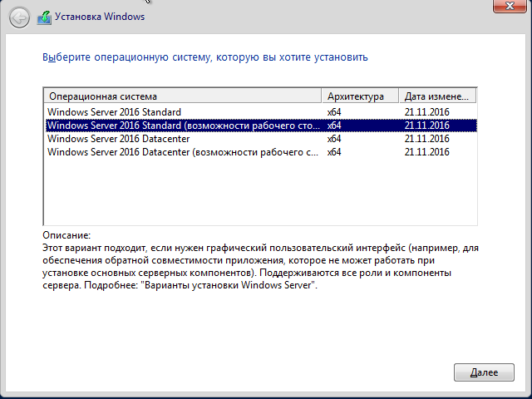Click the date in the Datacenter core row
This screenshot has width=532, height=399.
click(426, 139)
